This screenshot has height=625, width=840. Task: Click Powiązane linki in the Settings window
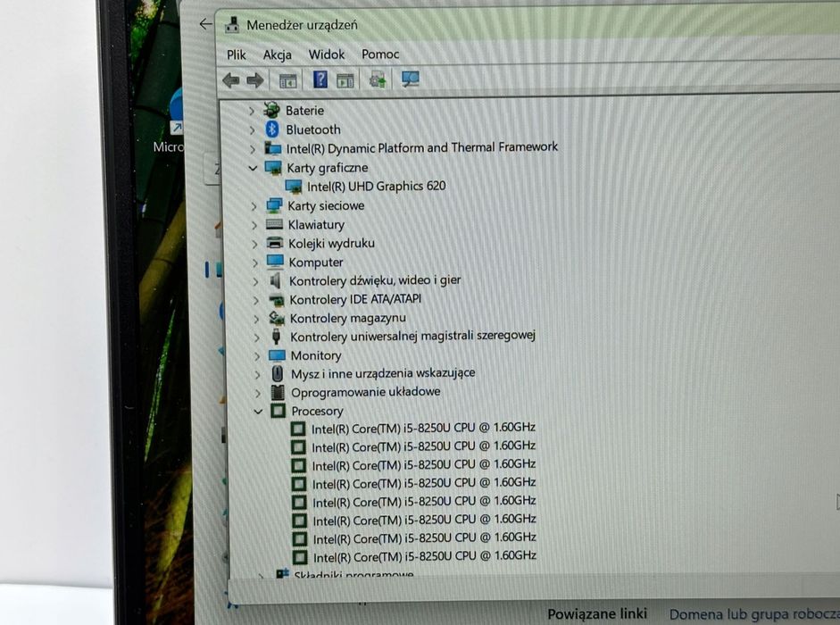[x=597, y=613]
